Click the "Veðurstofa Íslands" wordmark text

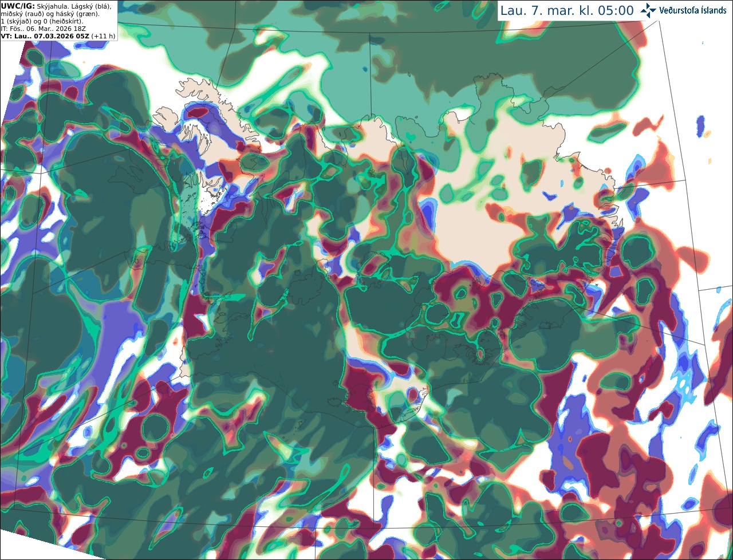pyautogui.click(x=693, y=10)
